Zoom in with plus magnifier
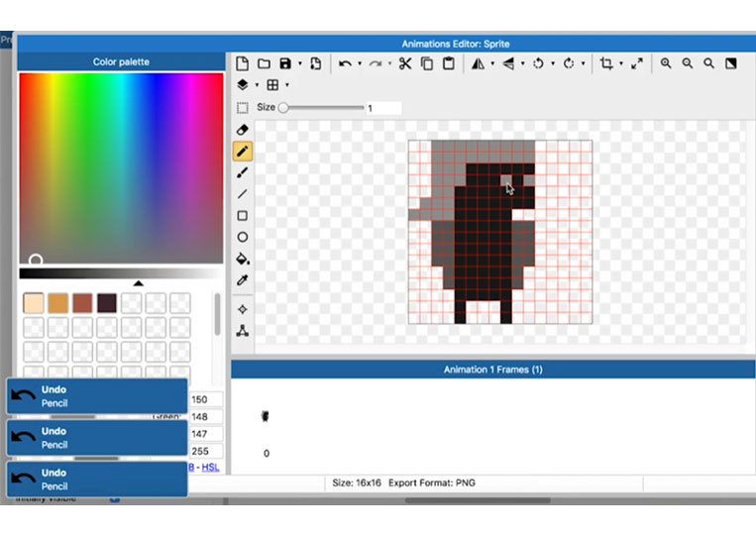 (x=666, y=63)
